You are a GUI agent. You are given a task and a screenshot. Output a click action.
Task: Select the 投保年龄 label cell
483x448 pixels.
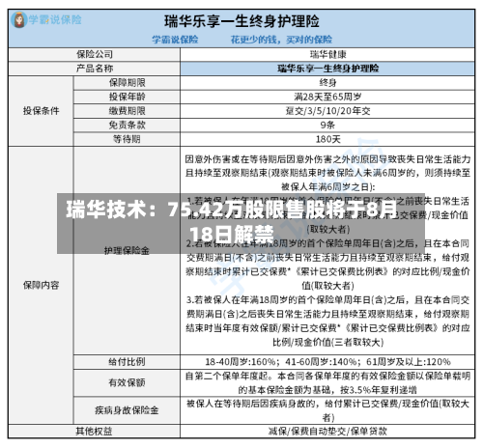click(x=127, y=97)
